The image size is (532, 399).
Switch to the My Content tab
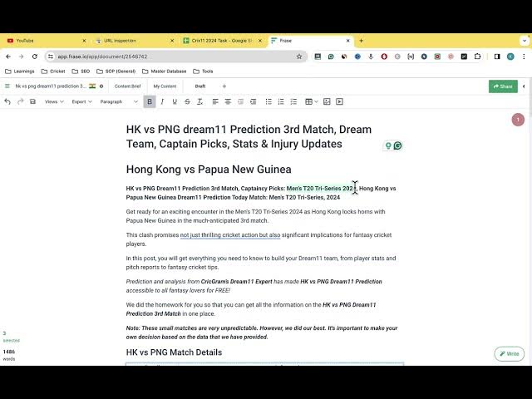point(165,86)
